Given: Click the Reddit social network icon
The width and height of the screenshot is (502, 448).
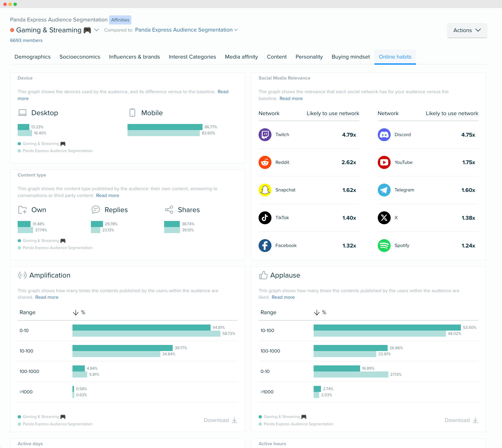Looking at the screenshot, I should coord(265,162).
